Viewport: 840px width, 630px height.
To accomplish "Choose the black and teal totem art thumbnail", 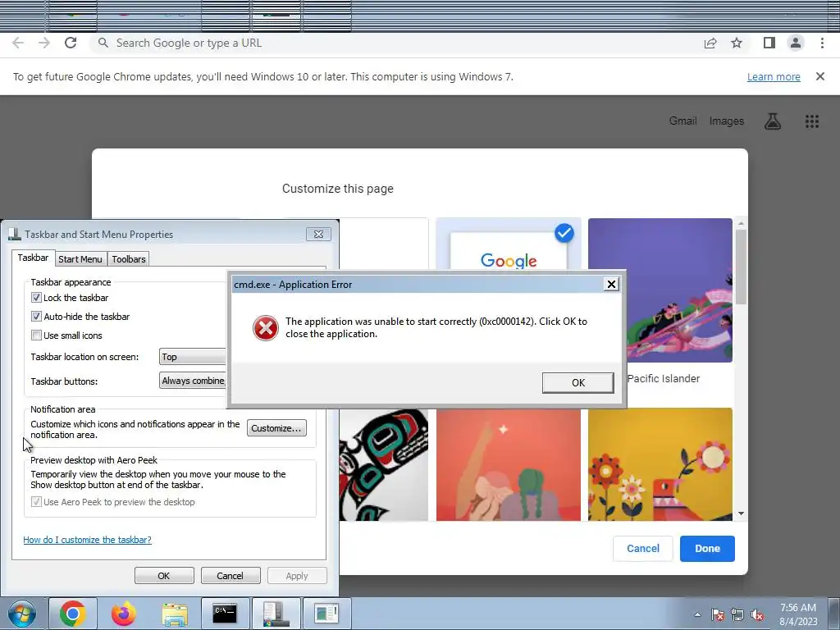I will [x=384, y=464].
